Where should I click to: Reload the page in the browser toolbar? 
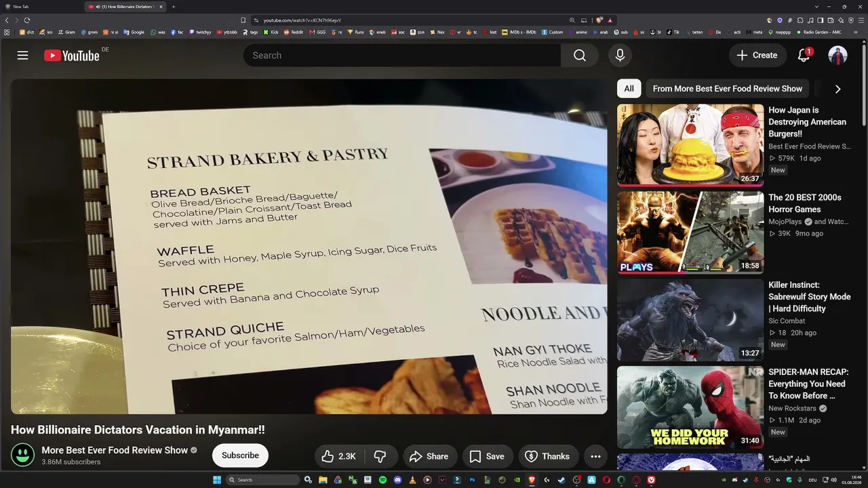(x=27, y=20)
